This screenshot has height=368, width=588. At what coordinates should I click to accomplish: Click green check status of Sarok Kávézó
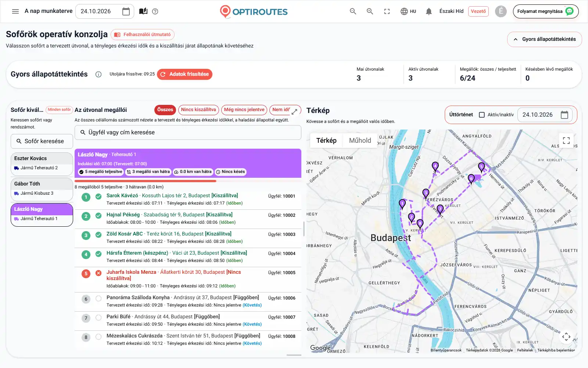point(98,197)
